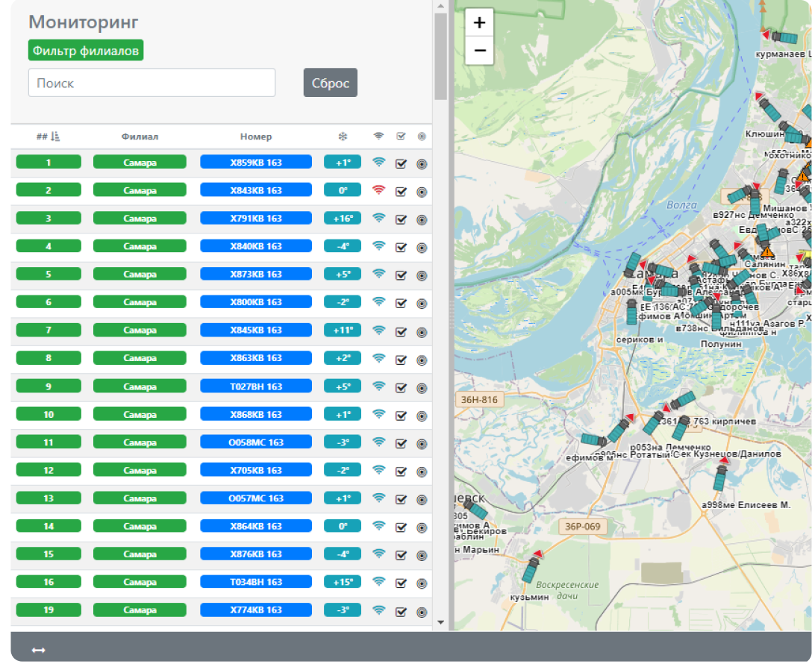Click truck marker labeled сериков и
812x664 pixels.
(x=631, y=312)
